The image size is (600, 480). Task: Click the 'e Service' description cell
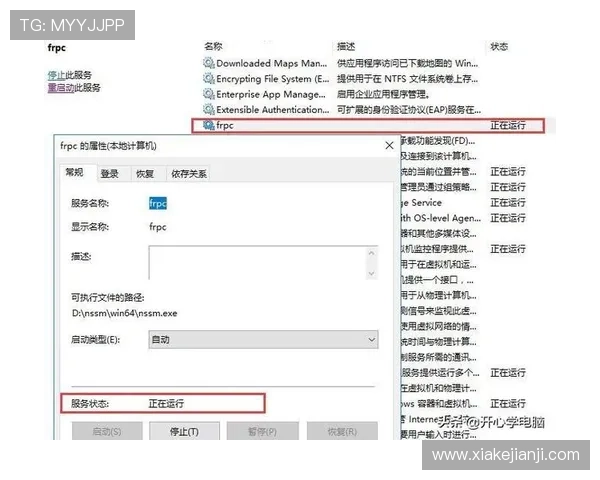pos(421,202)
